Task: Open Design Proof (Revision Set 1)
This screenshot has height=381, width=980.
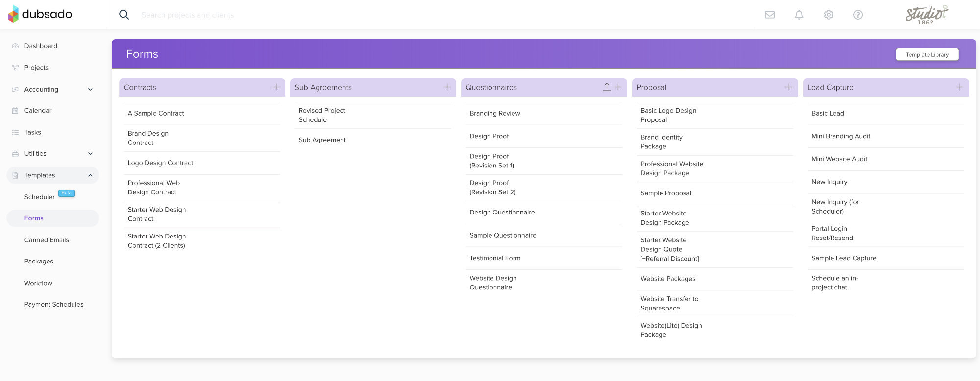Action: [x=491, y=161]
